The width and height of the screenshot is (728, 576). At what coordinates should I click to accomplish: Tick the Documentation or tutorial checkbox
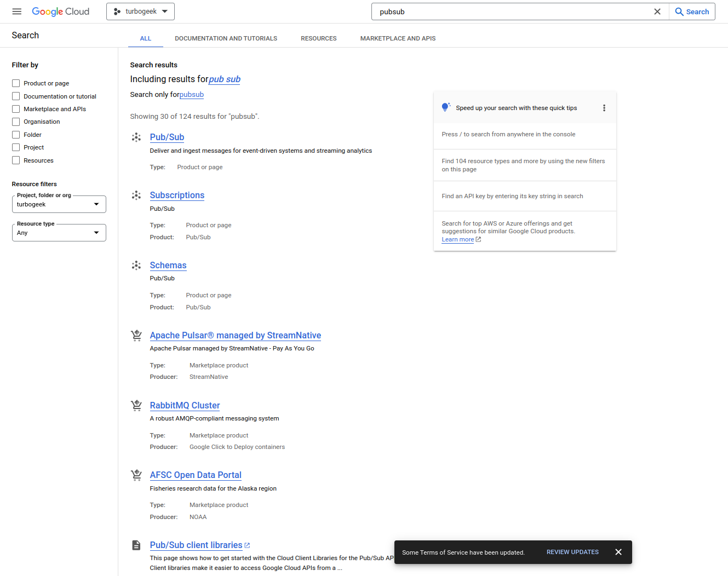point(16,96)
